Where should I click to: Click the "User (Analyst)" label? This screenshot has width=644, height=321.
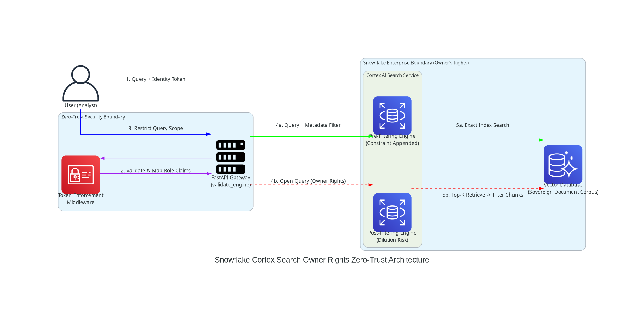(81, 105)
